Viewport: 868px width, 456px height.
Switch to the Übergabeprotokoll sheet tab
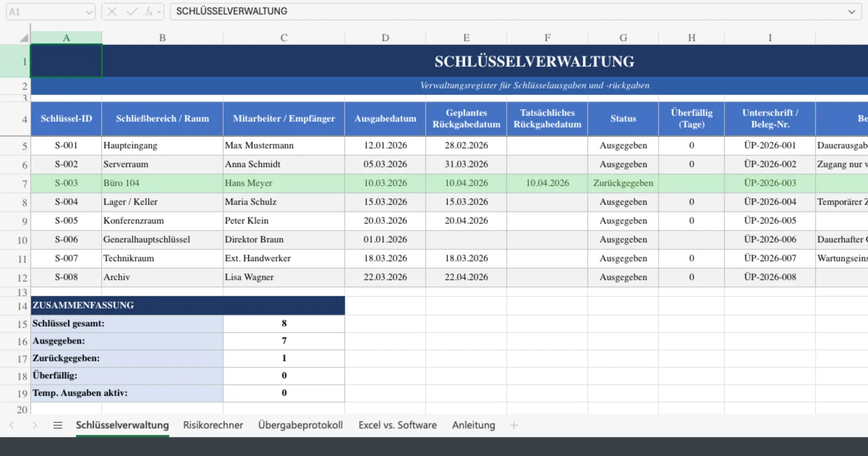coord(301,425)
